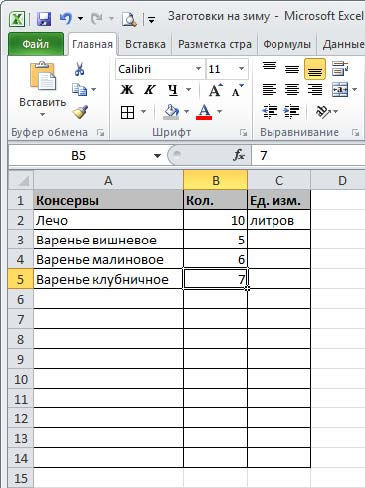Undo the last action
The height and width of the screenshot is (488, 365).
pyautogui.click(x=66, y=18)
